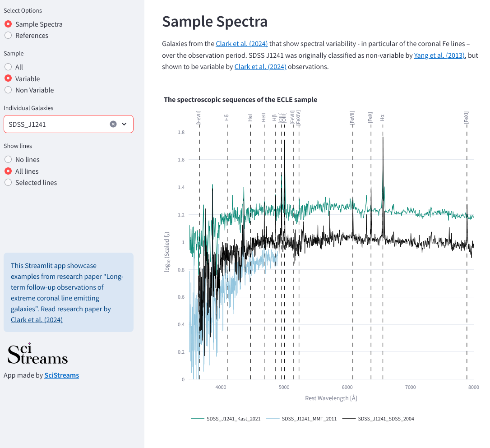Click the Hα line label on chart
Screen dimensions: 490x448
click(383, 118)
